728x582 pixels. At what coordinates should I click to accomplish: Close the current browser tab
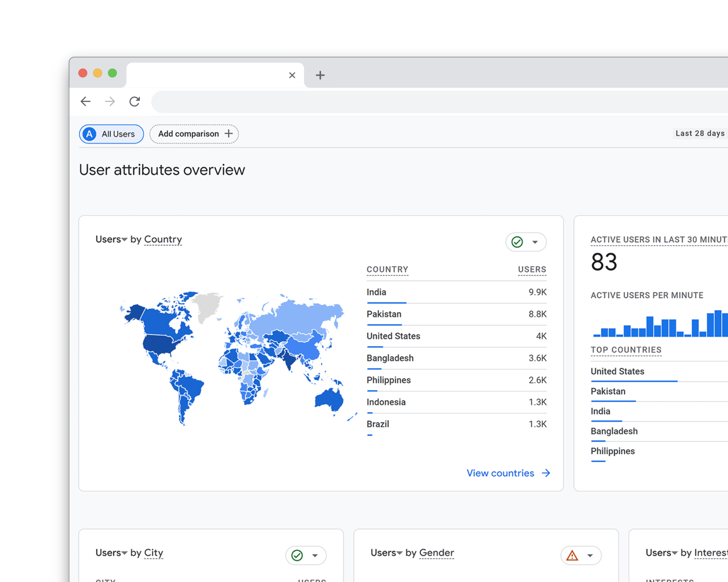point(292,75)
